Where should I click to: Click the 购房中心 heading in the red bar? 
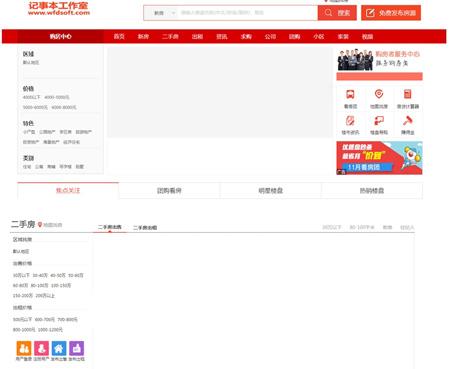pyautogui.click(x=60, y=36)
